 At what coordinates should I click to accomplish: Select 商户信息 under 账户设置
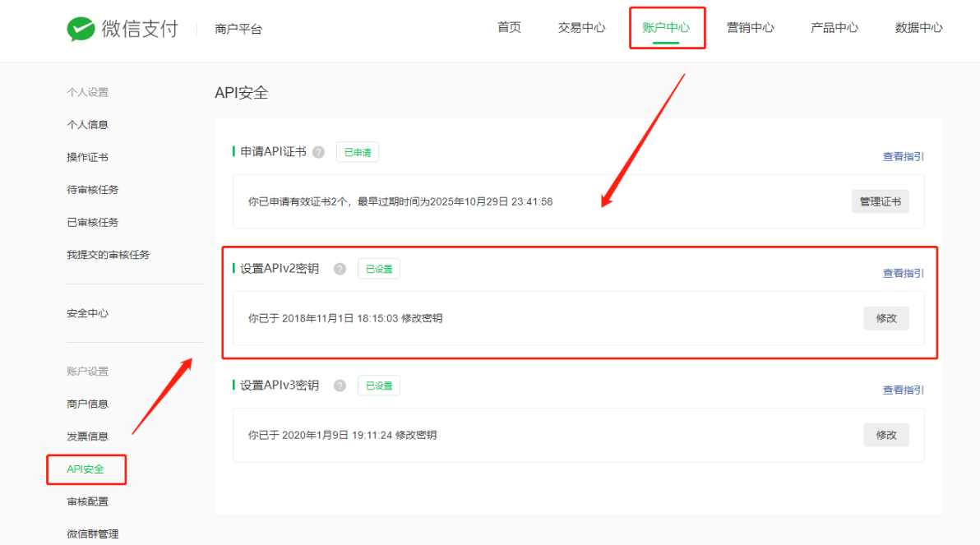[x=87, y=404]
